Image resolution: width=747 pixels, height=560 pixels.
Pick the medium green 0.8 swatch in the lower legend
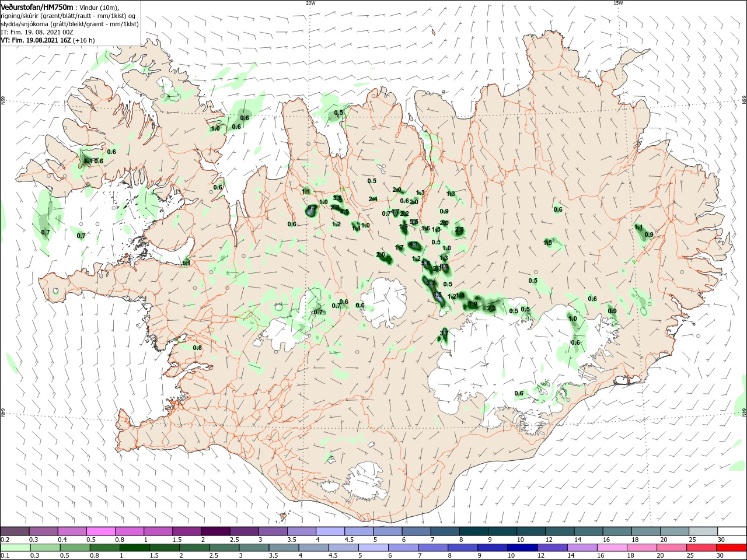pyautogui.click(x=106, y=547)
